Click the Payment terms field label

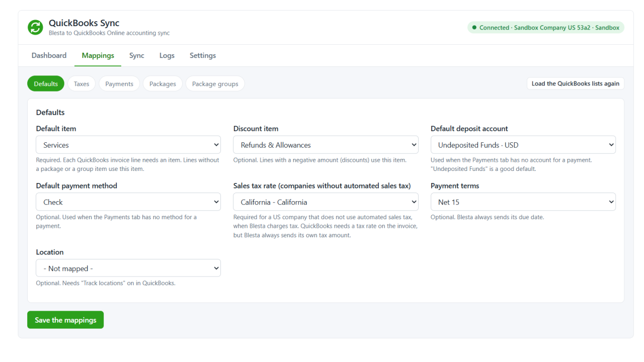coord(455,186)
